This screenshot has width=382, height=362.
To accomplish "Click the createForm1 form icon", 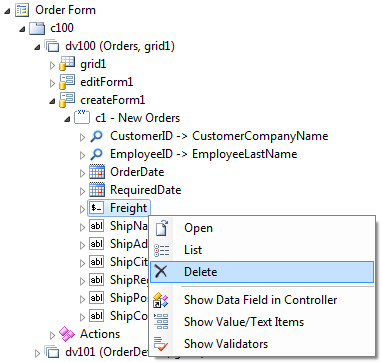I will coord(67,100).
